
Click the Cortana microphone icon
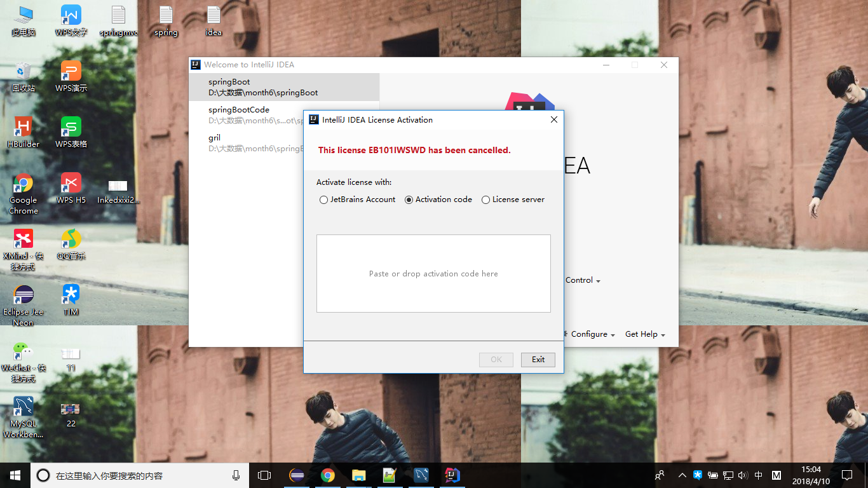pos(236,475)
